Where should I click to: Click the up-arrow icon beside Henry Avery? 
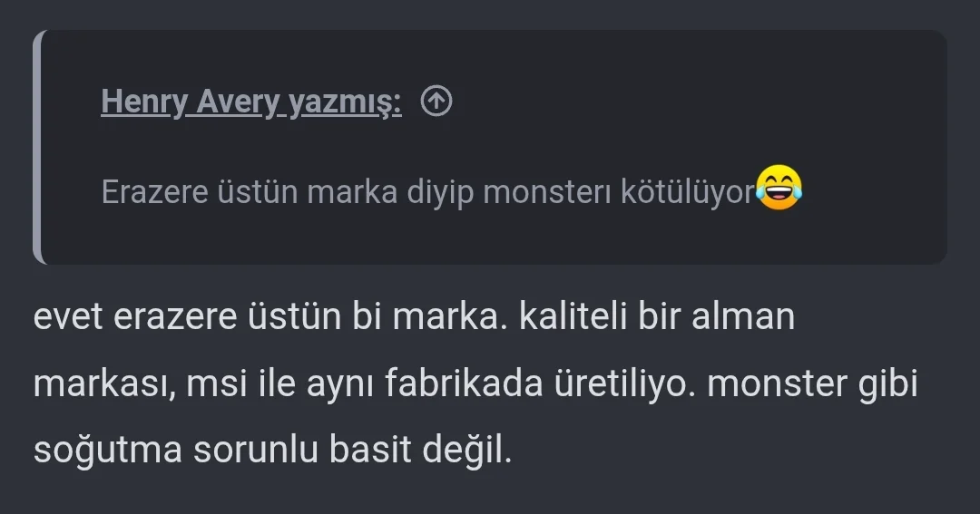[436, 102]
